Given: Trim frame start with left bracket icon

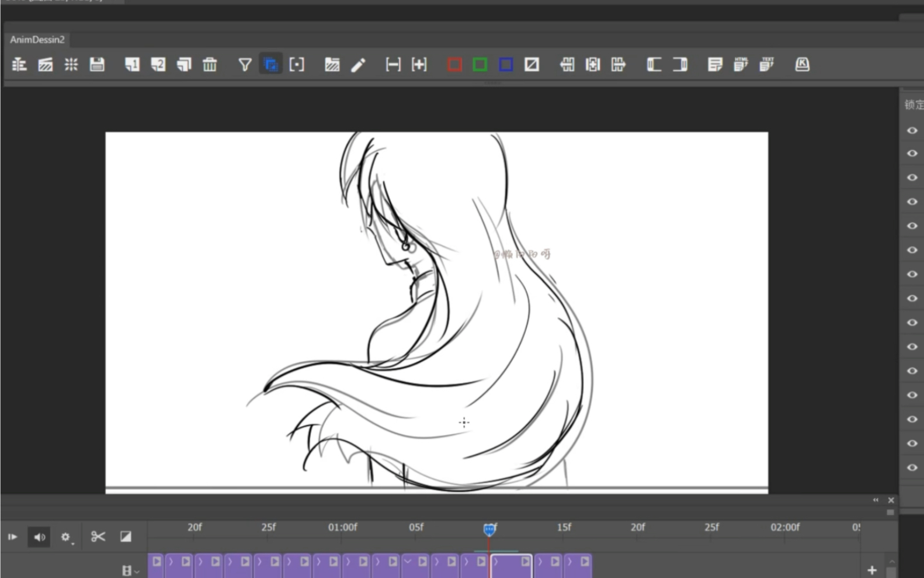Looking at the screenshot, I should point(654,64).
